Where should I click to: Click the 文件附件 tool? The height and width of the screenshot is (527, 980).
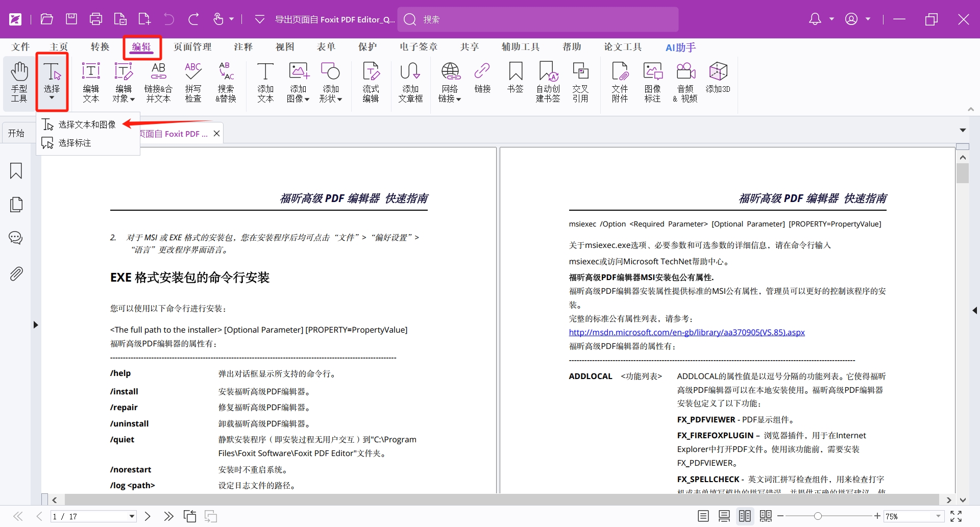click(620, 83)
